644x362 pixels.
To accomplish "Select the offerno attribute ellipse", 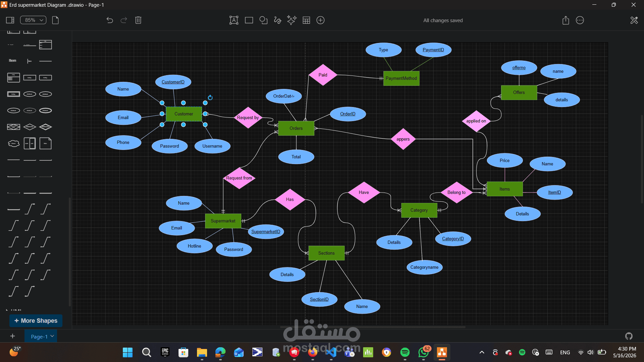I will click(519, 68).
